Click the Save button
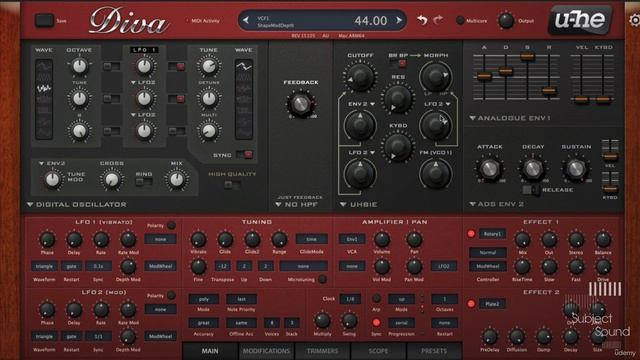Image resolution: width=640 pixels, height=360 pixels. coord(44,20)
